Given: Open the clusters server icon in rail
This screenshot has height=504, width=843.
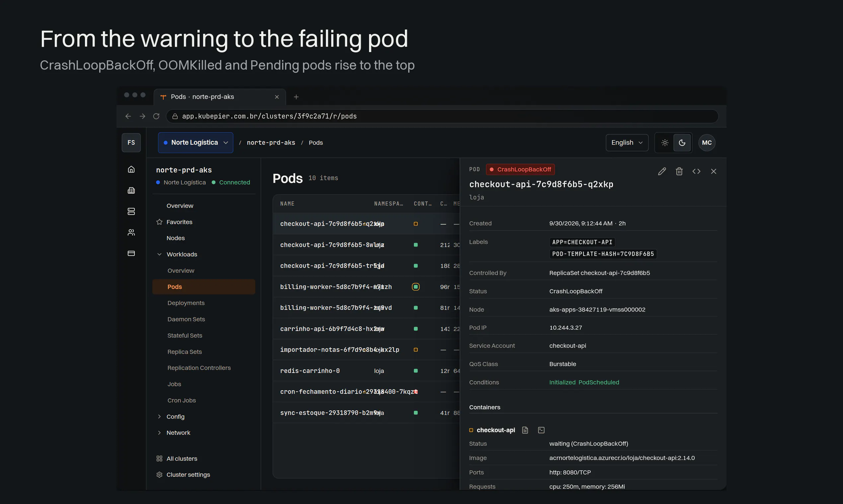Looking at the screenshot, I should tap(131, 211).
